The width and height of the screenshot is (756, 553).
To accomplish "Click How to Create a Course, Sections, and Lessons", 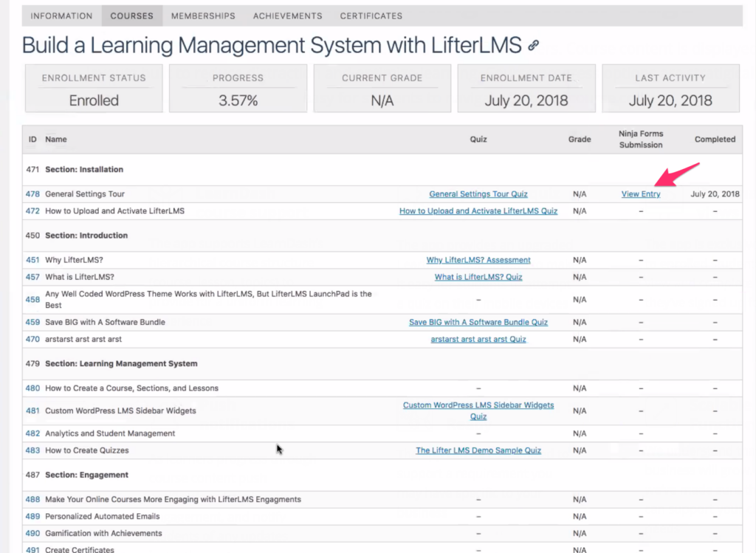I will [131, 388].
